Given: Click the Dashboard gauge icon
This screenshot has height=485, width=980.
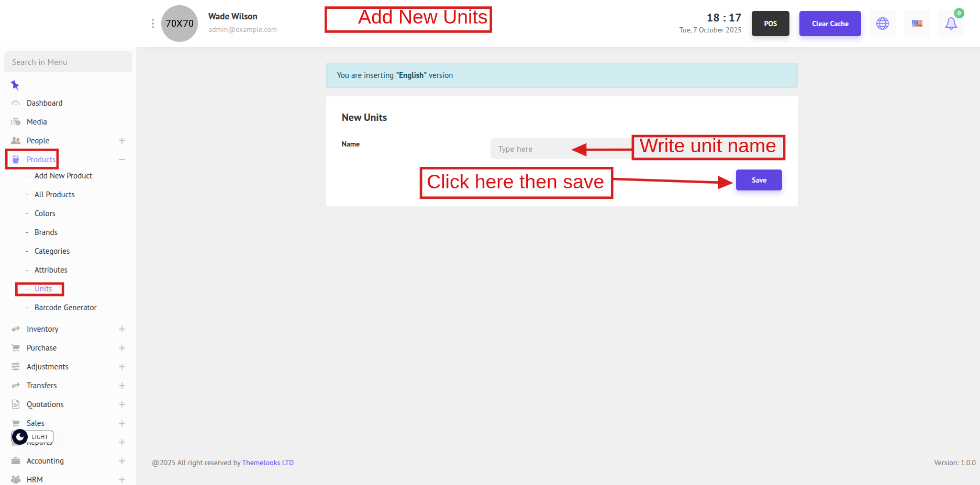Looking at the screenshot, I should (x=16, y=103).
